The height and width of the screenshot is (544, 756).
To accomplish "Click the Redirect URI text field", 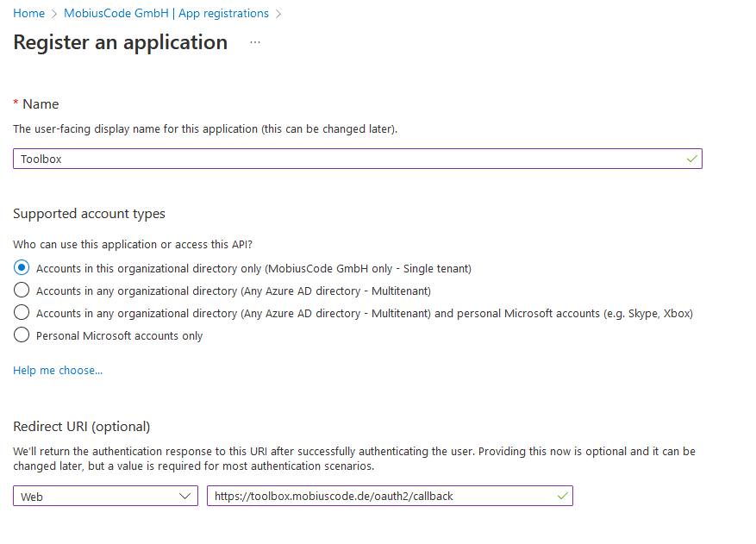I will click(x=379, y=496).
